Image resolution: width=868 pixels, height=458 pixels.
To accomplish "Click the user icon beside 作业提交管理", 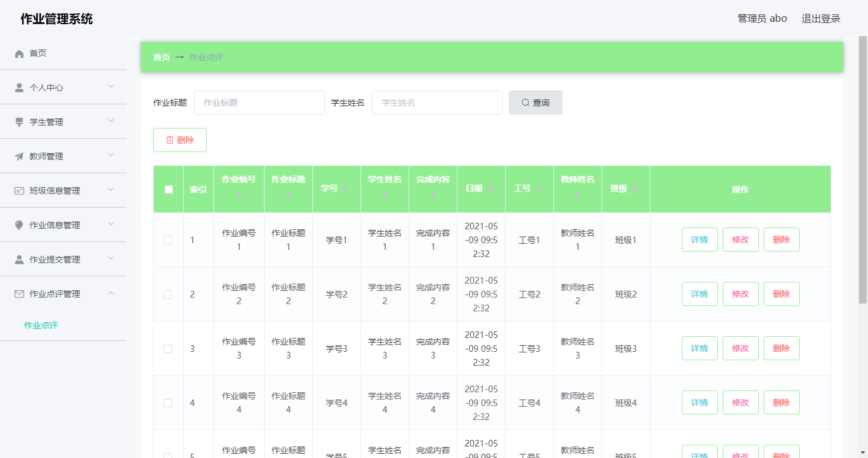I will pyautogui.click(x=19, y=259).
